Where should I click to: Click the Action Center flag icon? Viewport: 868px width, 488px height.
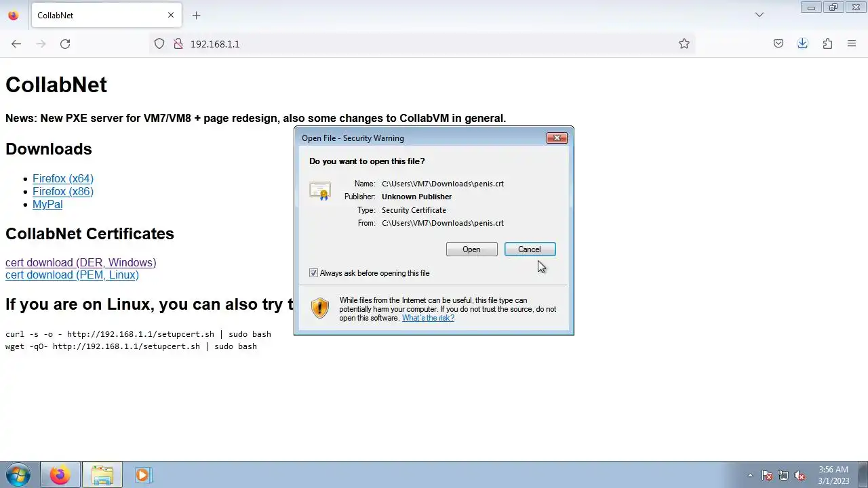[767, 475]
